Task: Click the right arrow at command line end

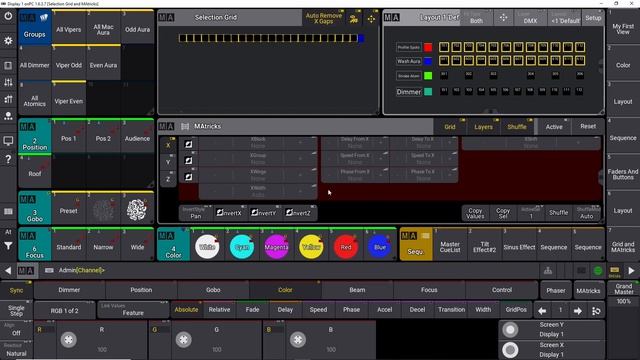Action: point(631,270)
